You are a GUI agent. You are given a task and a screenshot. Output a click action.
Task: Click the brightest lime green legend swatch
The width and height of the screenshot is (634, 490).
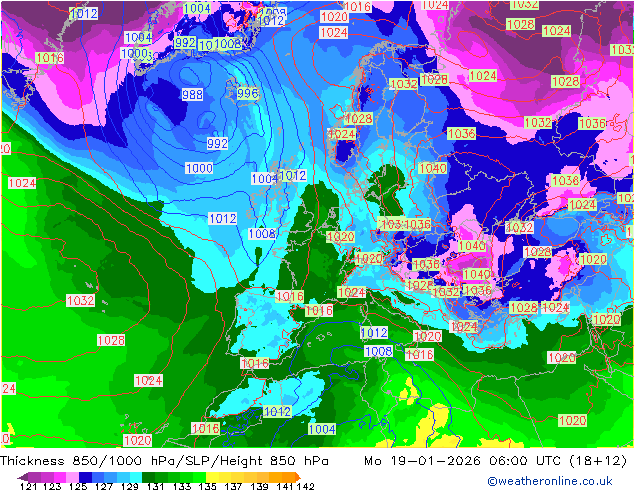pos(199,477)
